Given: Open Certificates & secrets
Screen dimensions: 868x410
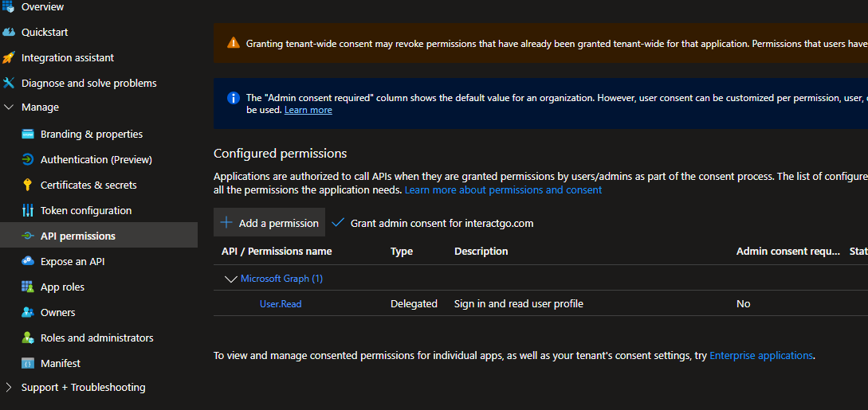Looking at the screenshot, I should tap(88, 185).
